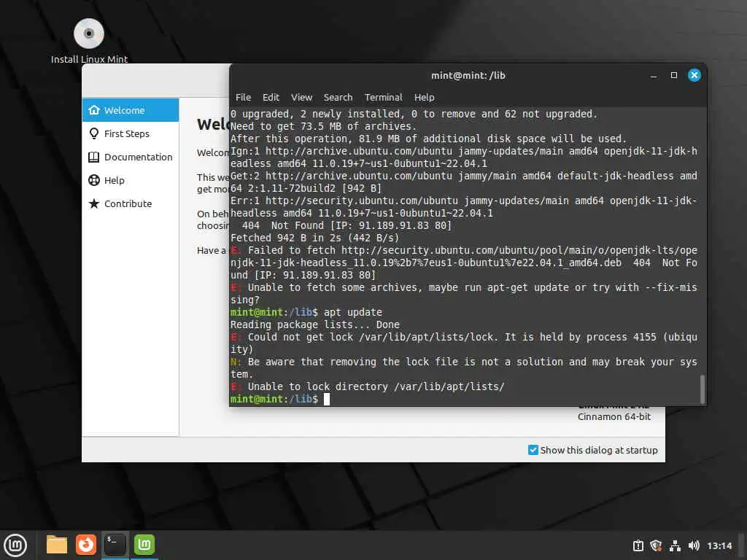Click the house icon beside Welcome

[x=94, y=110]
